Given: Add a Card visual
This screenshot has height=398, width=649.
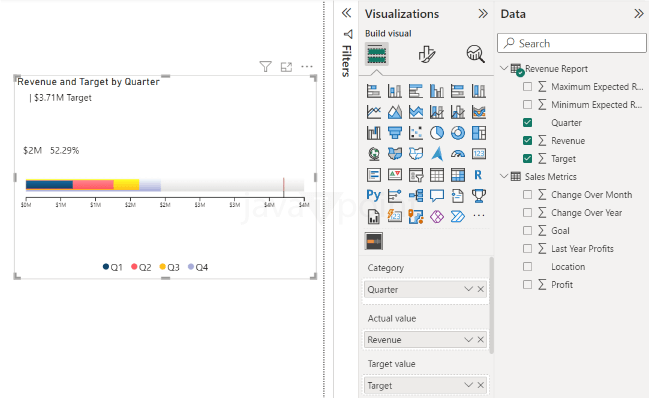Looking at the screenshot, I should (x=479, y=154).
